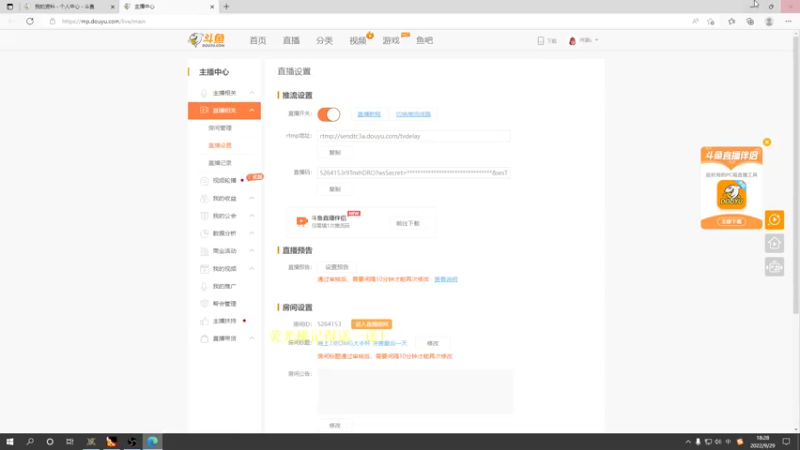Open 游戏 in the top navigation
Viewport: 800px width, 450px height.
(391, 40)
